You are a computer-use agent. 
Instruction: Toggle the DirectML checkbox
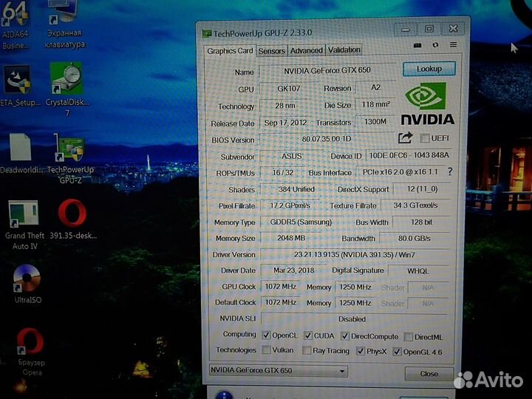click(x=409, y=337)
